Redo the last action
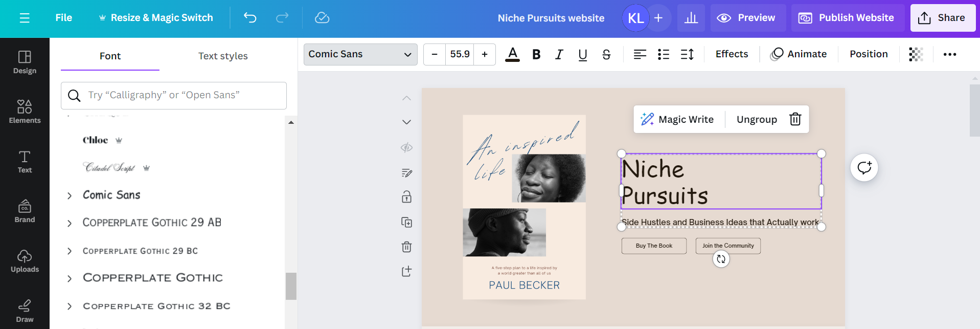 (x=282, y=18)
